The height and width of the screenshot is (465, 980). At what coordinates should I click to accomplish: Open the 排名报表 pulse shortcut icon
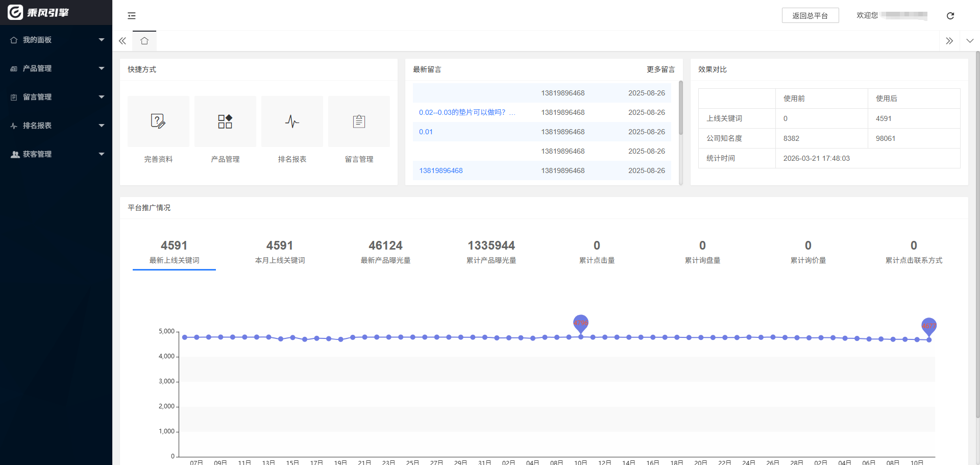(x=292, y=121)
